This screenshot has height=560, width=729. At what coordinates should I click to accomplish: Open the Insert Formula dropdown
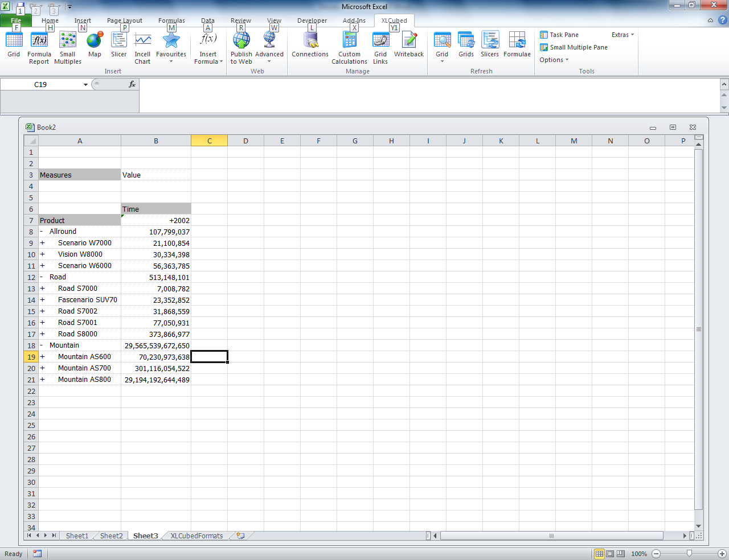208,48
